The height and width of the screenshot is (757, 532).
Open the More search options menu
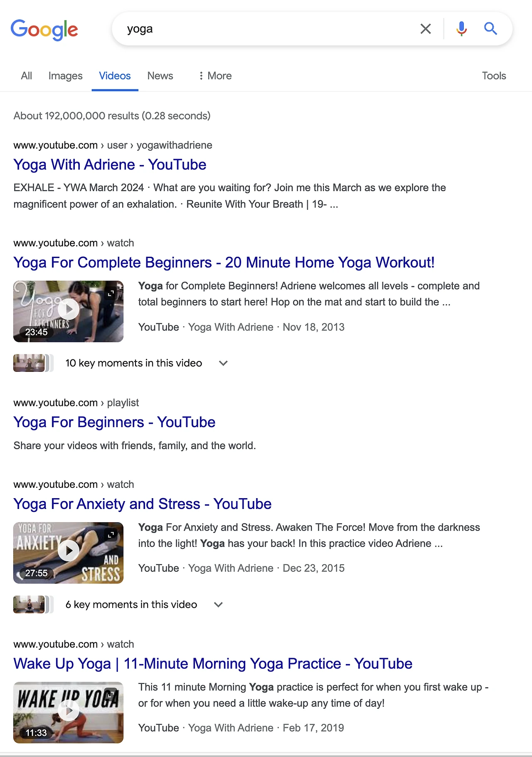click(x=215, y=76)
